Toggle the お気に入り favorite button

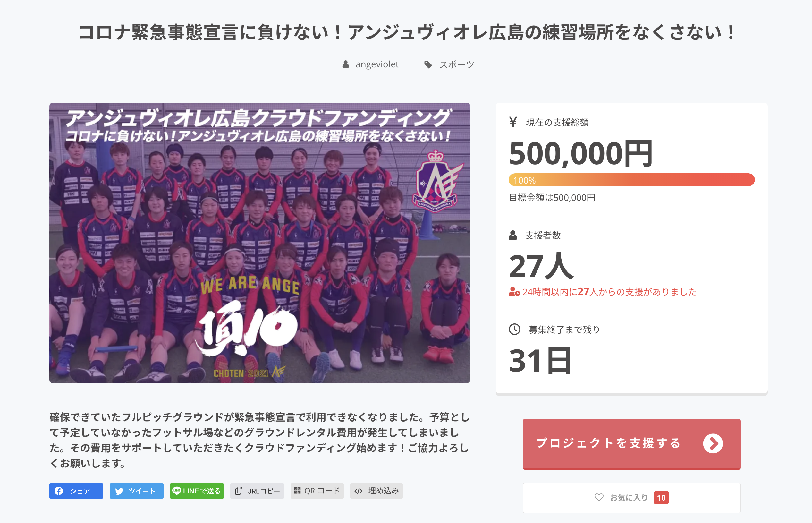(631, 498)
